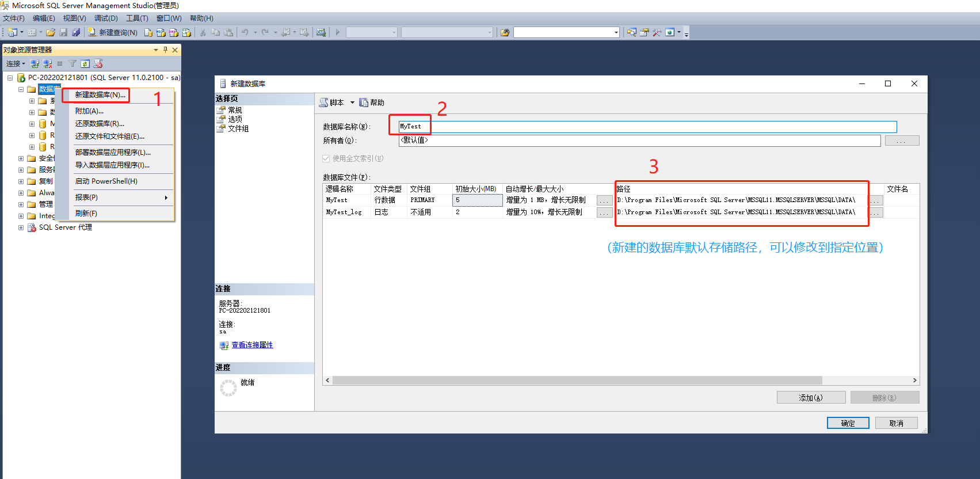Click the database files horizontal scrollbar
The height and width of the screenshot is (479, 980).
click(x=577, y=380)
